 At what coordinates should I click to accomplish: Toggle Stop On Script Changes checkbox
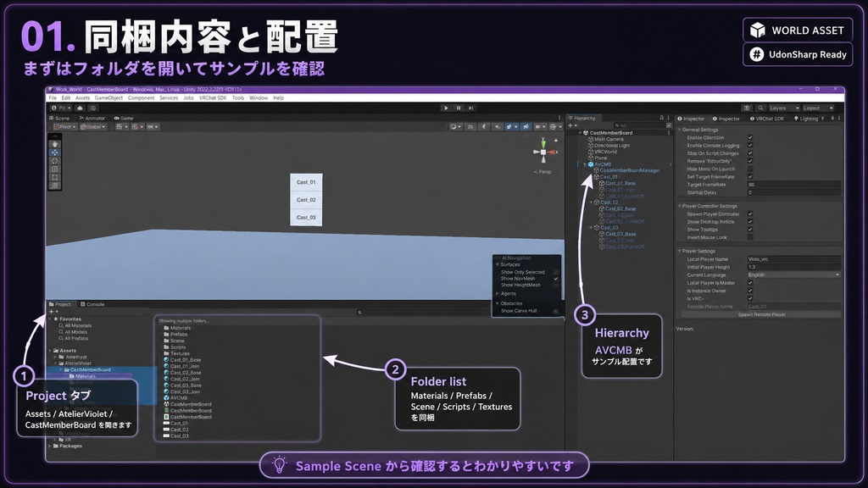pyautogui.click(x=750, y=153)
